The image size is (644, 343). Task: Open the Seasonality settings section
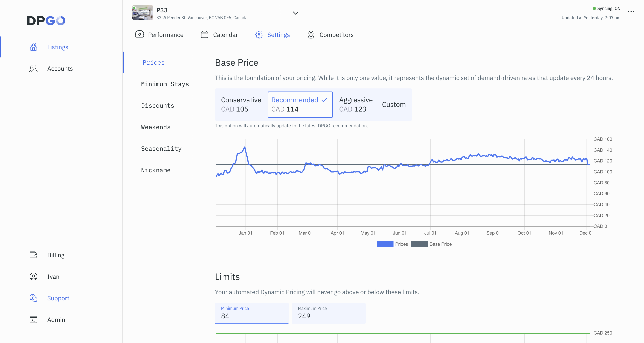[x=161, y=149]
